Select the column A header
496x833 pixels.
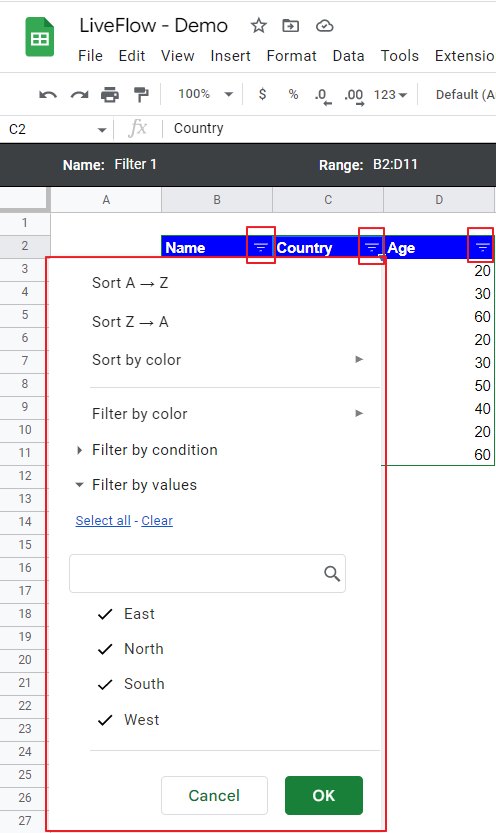click(x=106, y=200)
